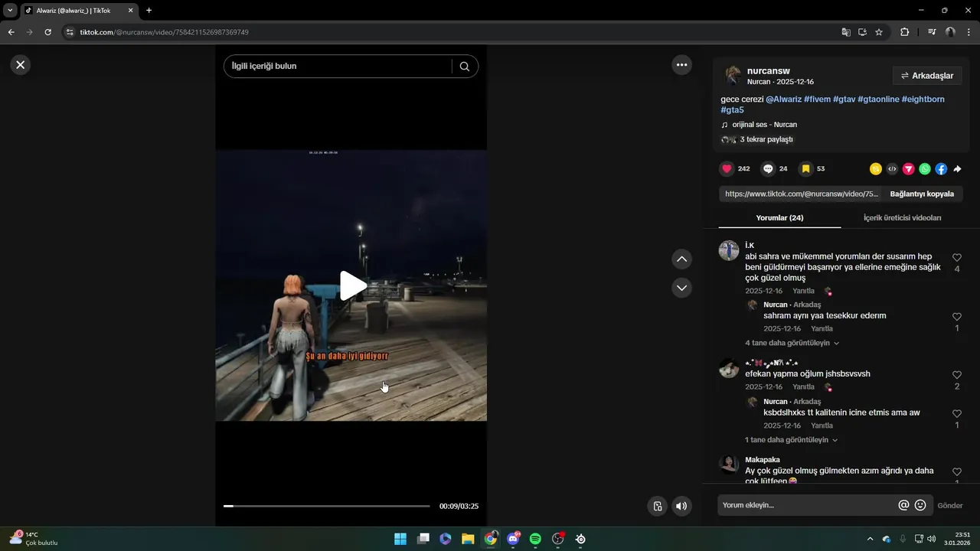This screenshot has width=980, height=551.
Task: Reply to 'efekan yapma oğlum' comment
Action: pyautogui.click(x=803, y=387)
